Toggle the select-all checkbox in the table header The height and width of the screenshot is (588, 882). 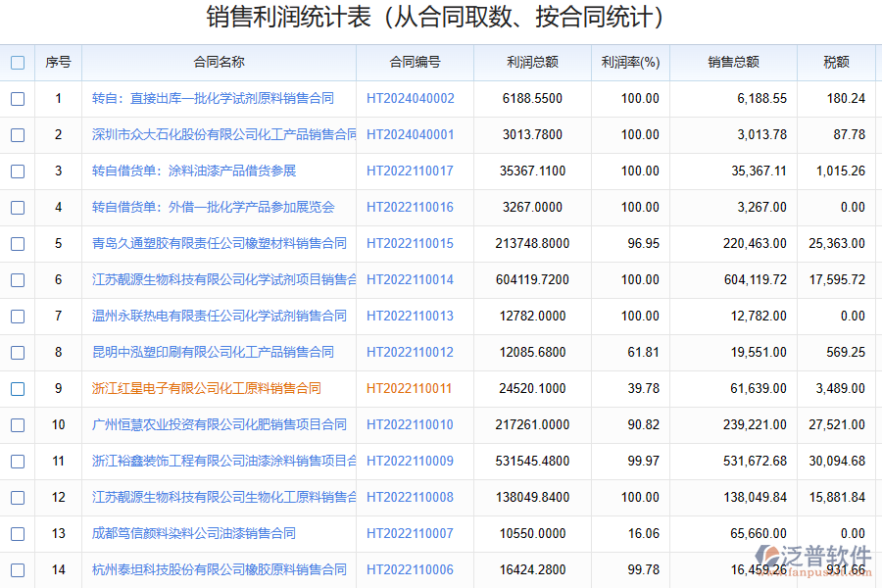pos(17,62)
